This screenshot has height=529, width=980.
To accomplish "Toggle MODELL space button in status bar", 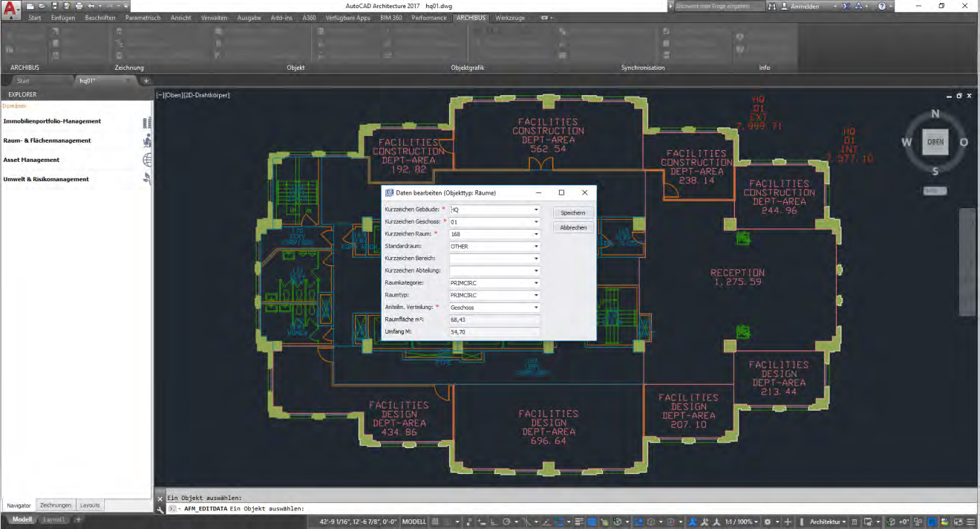I will (x=414, y=522).
